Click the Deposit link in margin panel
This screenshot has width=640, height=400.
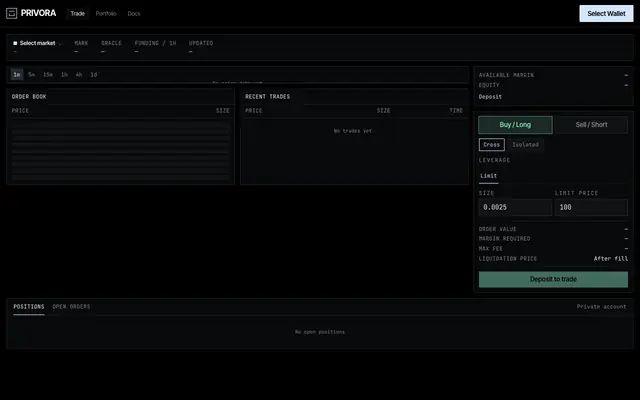click(490, 97)
